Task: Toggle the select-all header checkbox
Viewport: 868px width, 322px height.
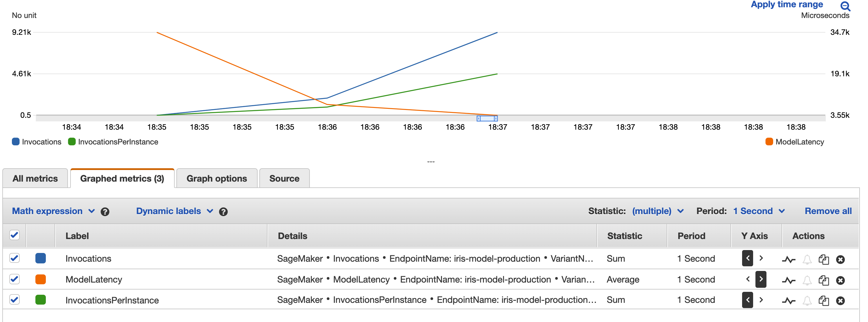Action: [x=15, y=235]
